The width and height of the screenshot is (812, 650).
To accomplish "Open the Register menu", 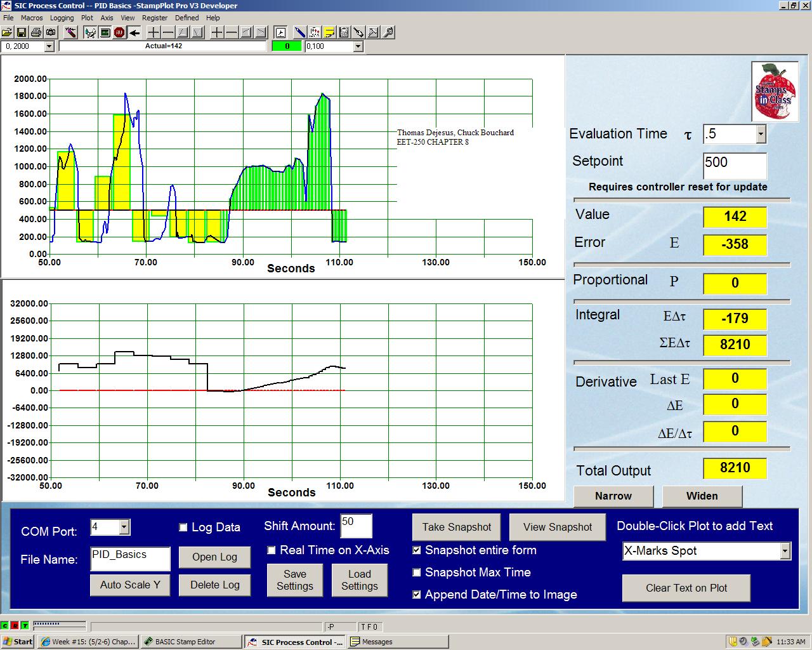I will 155,18.
